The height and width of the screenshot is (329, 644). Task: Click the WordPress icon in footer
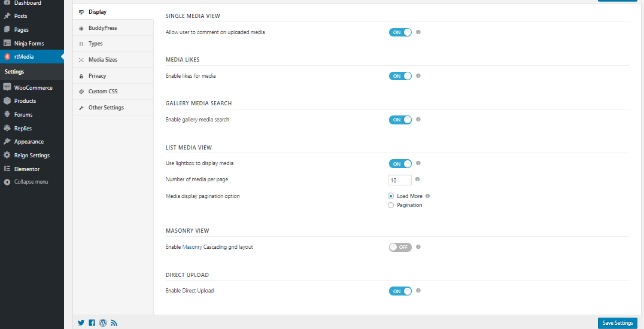coord(103,323)
